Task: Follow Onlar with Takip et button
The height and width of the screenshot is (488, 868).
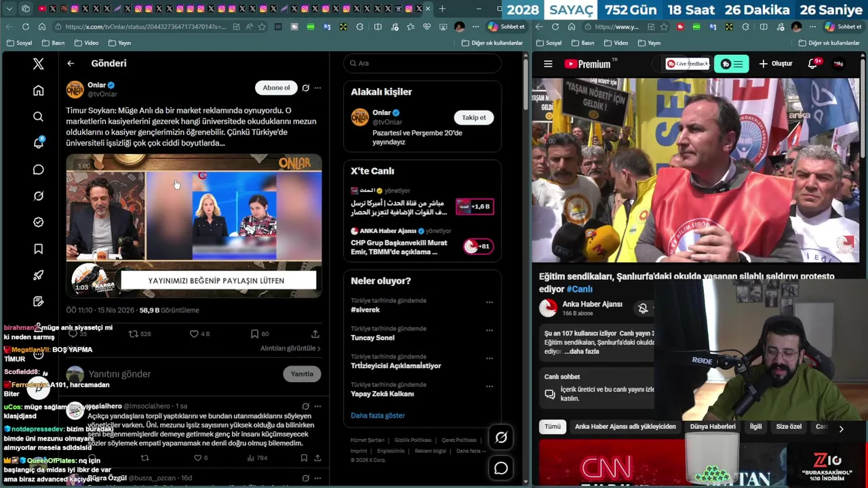Action: coord(474,117)
